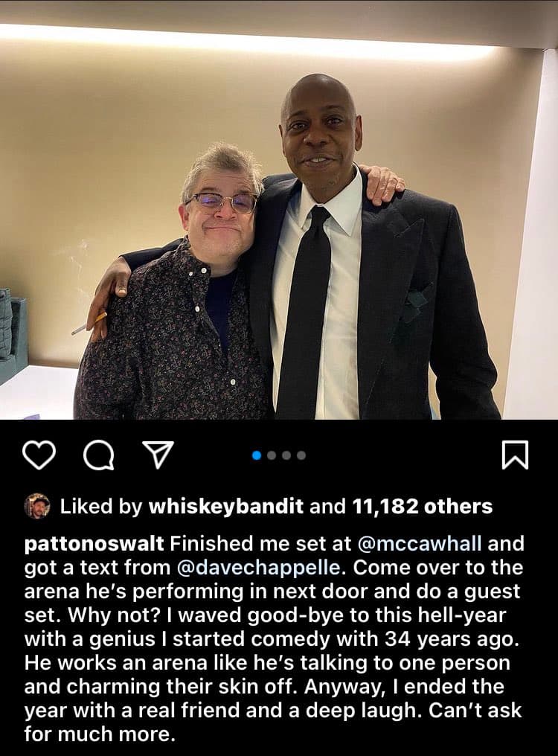Tap the 'Liked by' text label
The image size is (558, 756).
[x=101, y=506]
